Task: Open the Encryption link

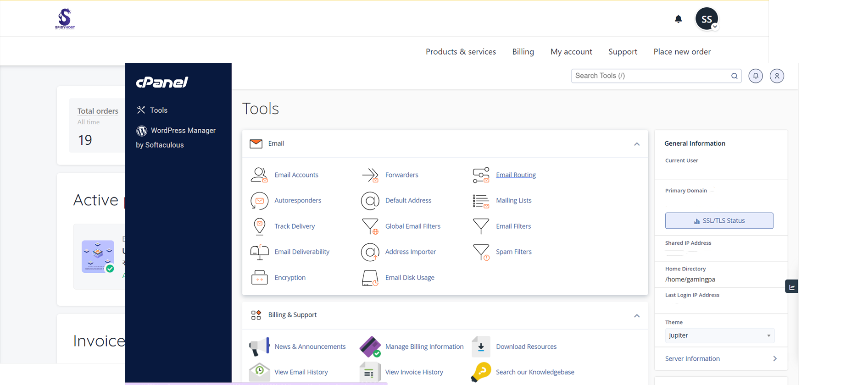Action: 290,278
